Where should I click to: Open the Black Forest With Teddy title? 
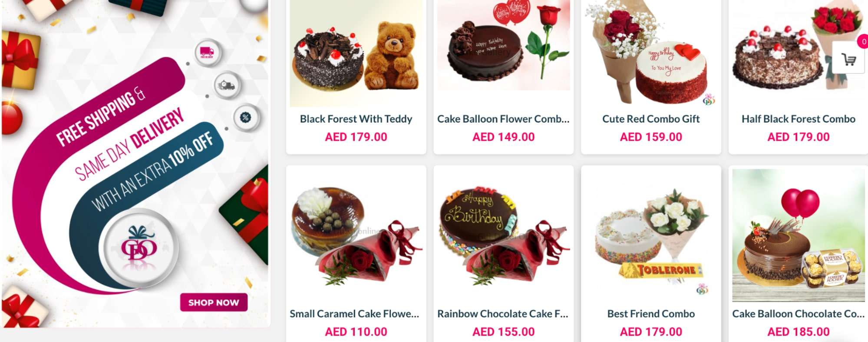pyautogui.click(x=356, y=119)
